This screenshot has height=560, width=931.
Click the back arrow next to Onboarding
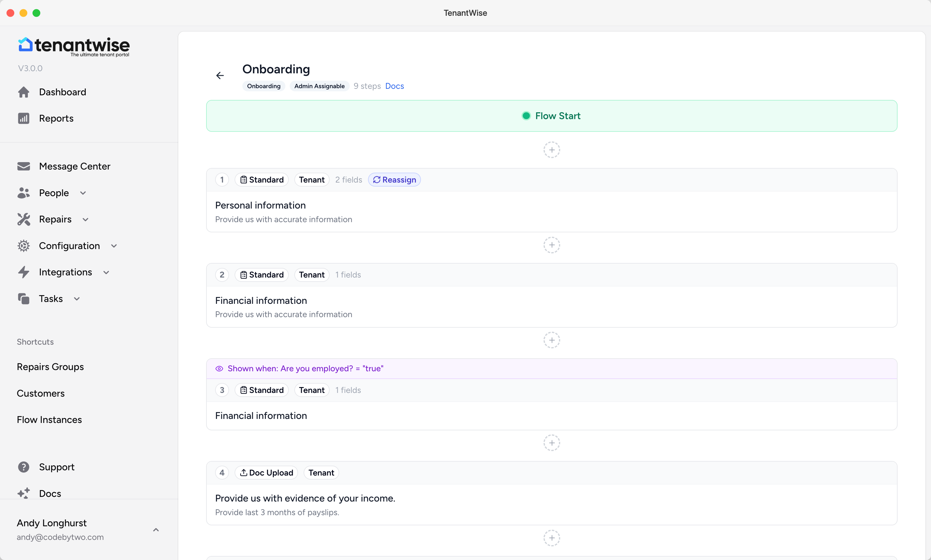coord(220,75)
